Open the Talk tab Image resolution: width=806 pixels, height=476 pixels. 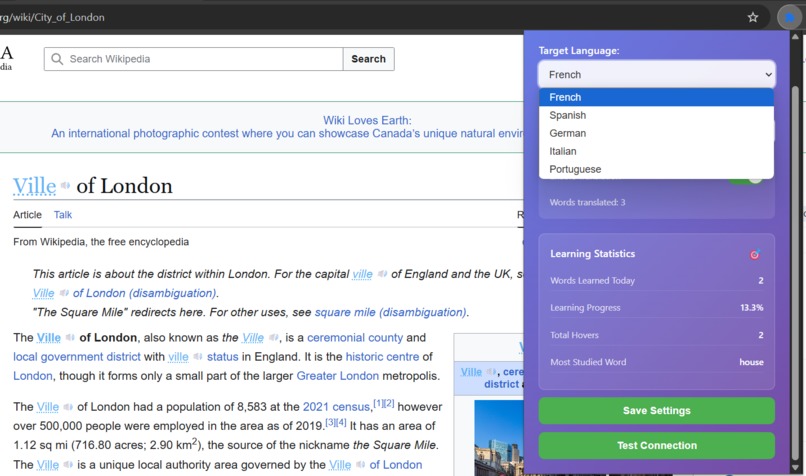pos(63,215)
